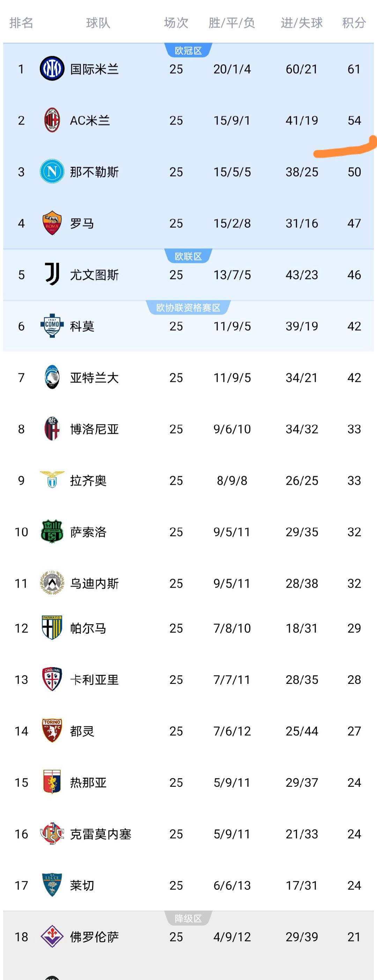Click the Inter Milan club crest

pyautogui.click(x=52, y=69)
